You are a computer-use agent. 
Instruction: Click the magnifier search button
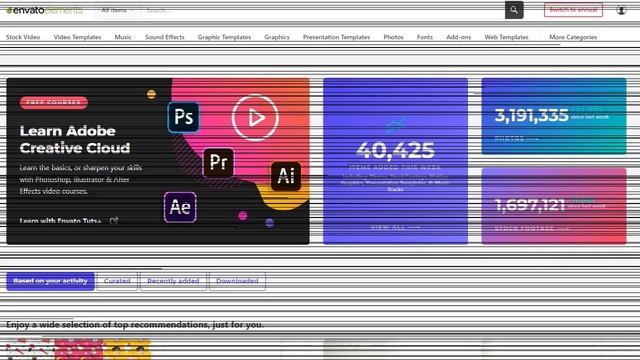coord(514,10)
